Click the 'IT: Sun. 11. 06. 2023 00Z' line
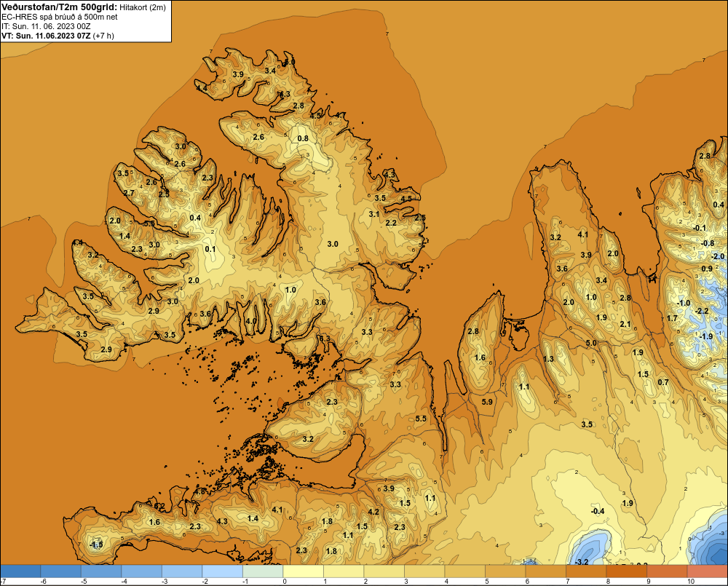 tap(46, 26)
